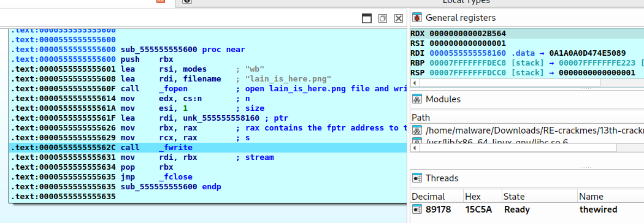
Task: Click the RDI .data value 0A1A0A0D474E5089
Action: (x=588, y=53)
